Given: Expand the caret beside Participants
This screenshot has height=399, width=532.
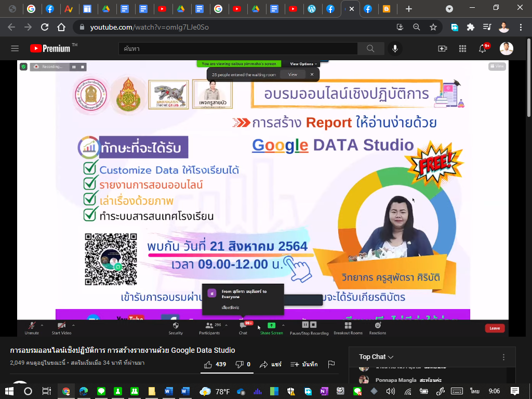Looking at the screenshot, I should click(227, 325).
